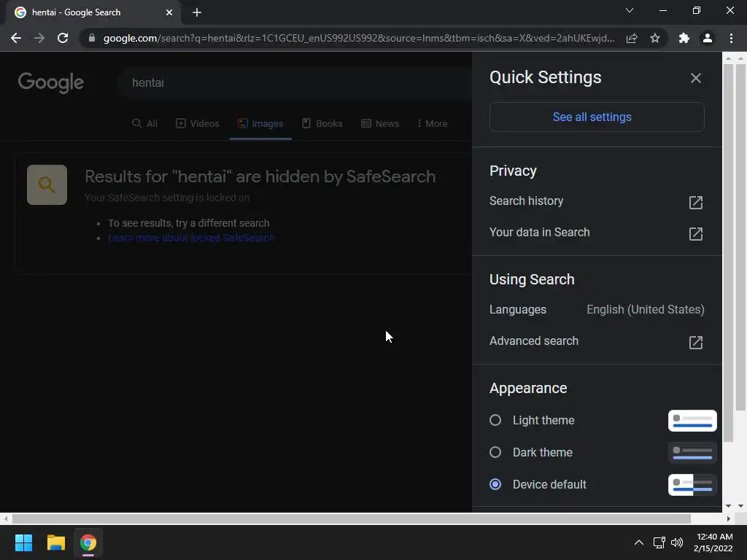Open Chrome profile avatar icon
747x560 pixels.
pyautogui.click(x=708, y=38)
